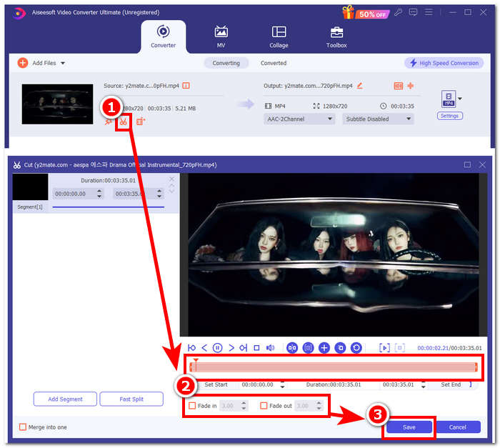Click on the red trim timeline bar
Screen dimensions: 500x448
tap(334, 367)
